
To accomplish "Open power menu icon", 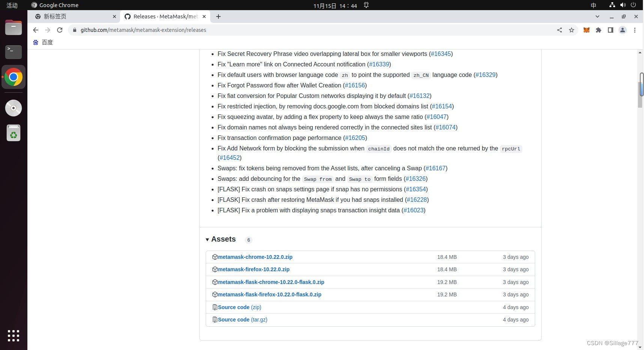I will point(633,5).
